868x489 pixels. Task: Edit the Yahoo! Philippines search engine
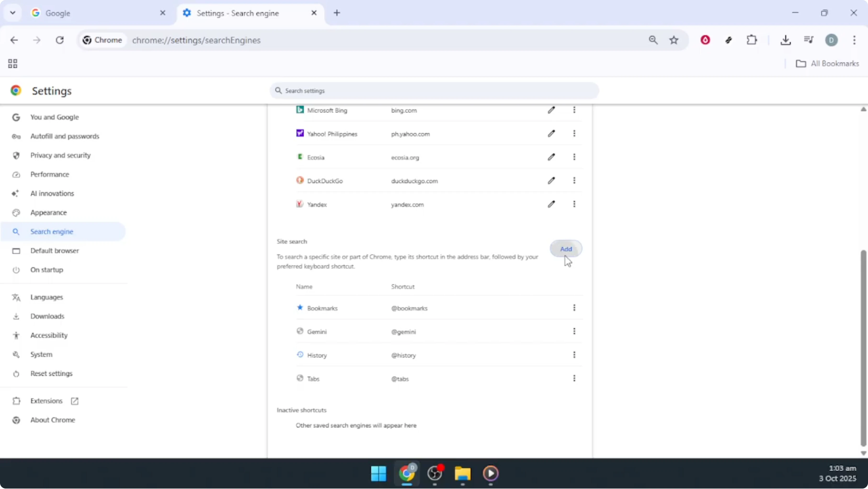pos(551,134)
